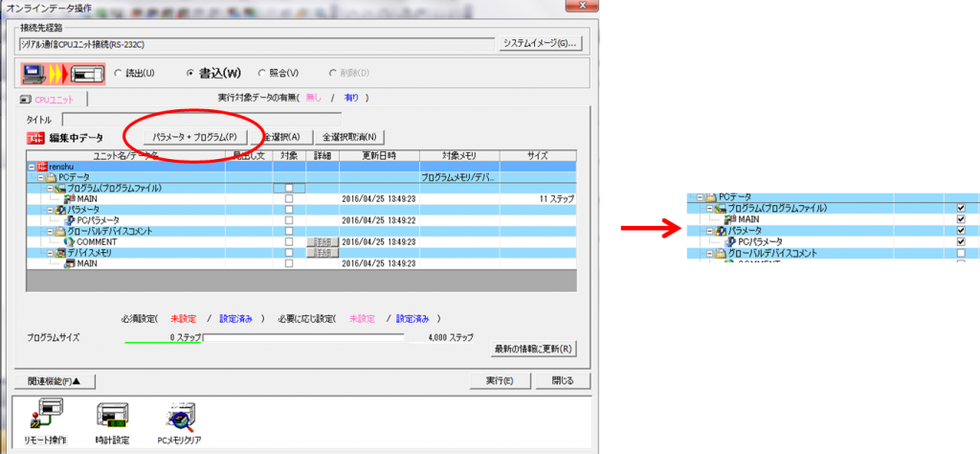Click グローバルデバイスコメント icon in right-side snippet
The image size is (980, 454).
coord(720,253)
